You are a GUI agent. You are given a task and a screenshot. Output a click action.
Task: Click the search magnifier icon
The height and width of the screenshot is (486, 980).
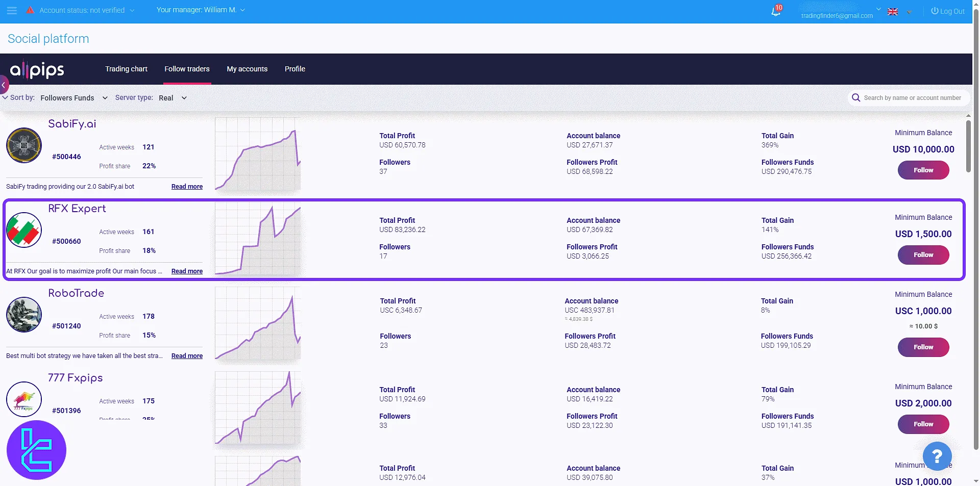tap(856, 97)
